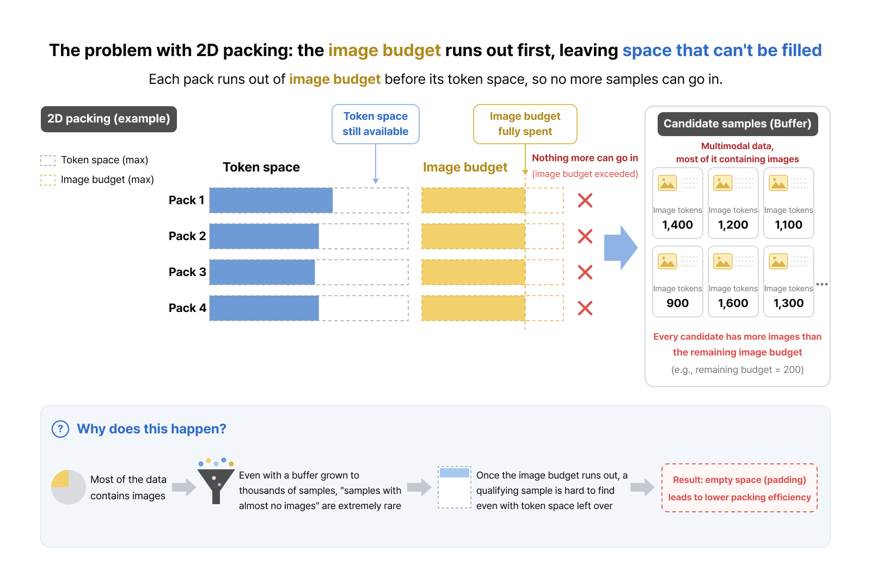
Task: Select the candidate card with 900 image tokens
Action: (x=678, y=281)
